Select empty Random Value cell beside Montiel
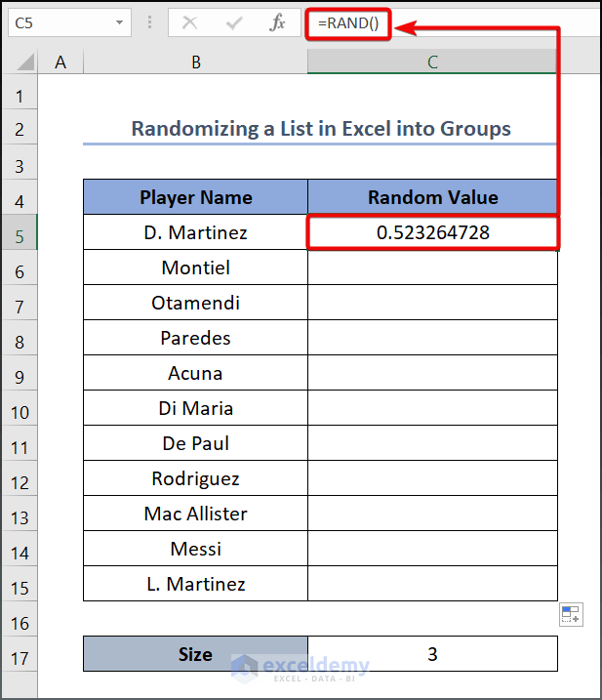602x700 pixels. 432,268
